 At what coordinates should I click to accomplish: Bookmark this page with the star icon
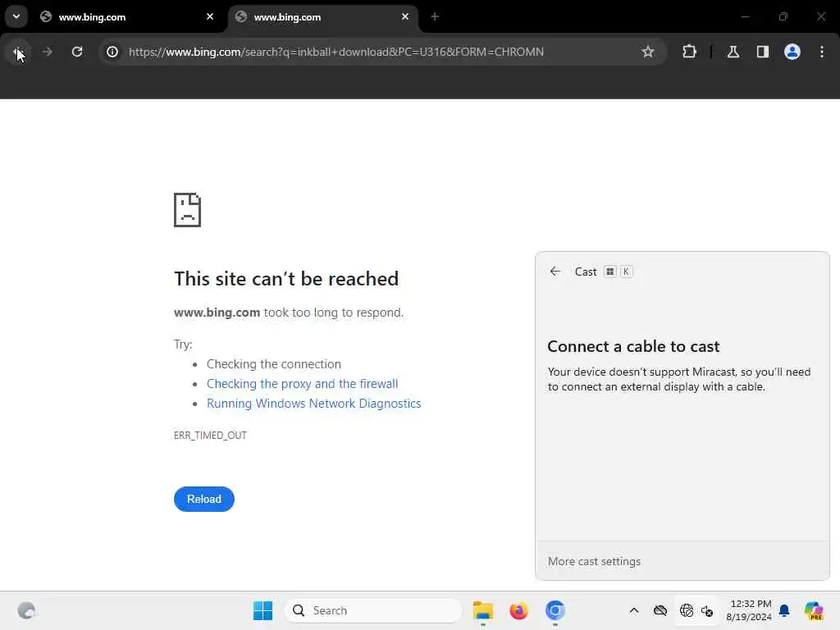pos(648,52)
